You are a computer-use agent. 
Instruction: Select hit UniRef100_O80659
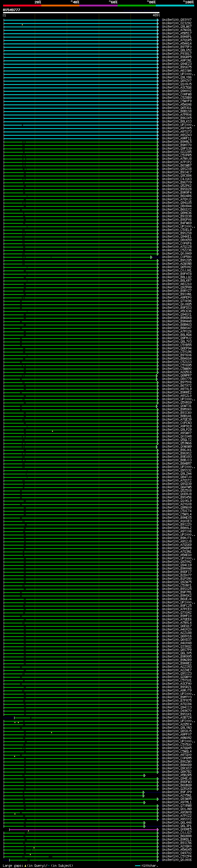click(176, 240)
